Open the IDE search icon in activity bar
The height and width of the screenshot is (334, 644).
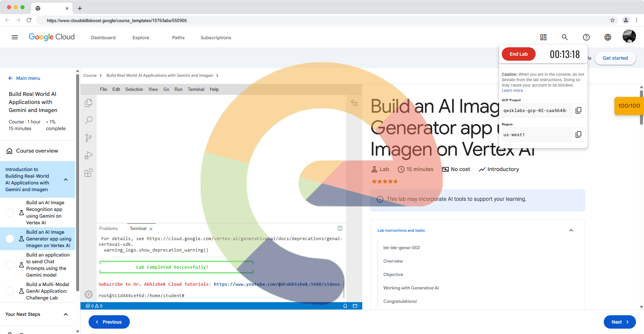[x=89, y=120]
